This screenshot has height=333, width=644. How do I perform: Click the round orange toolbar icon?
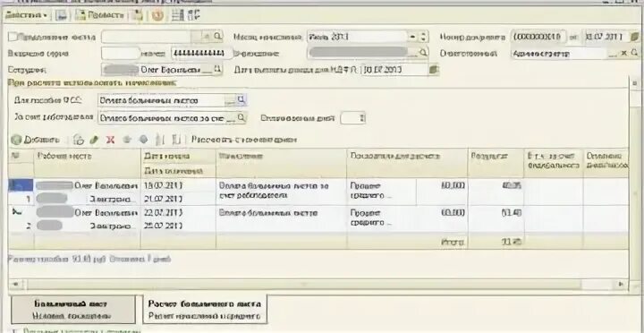pyautogui.click(x=157, y=15)
